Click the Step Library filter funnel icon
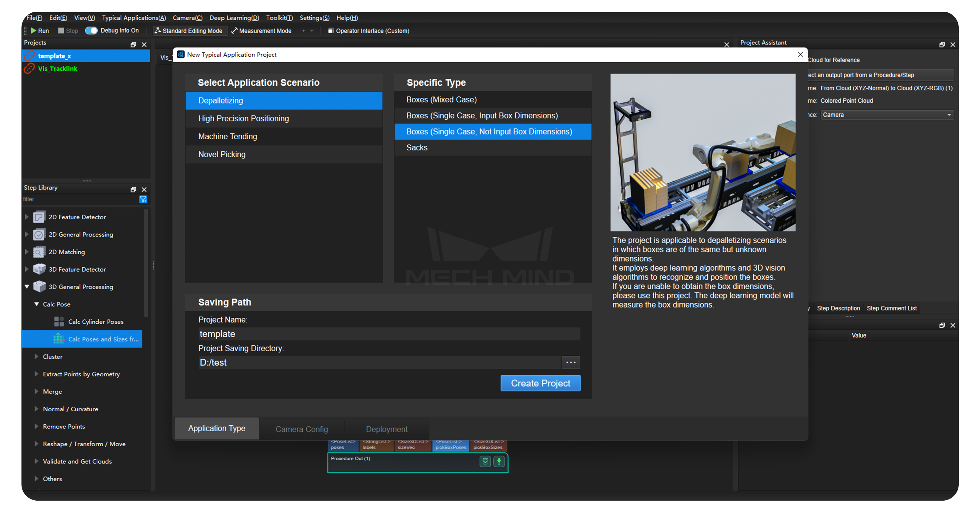The image size is (980, 512). [143, 199]
